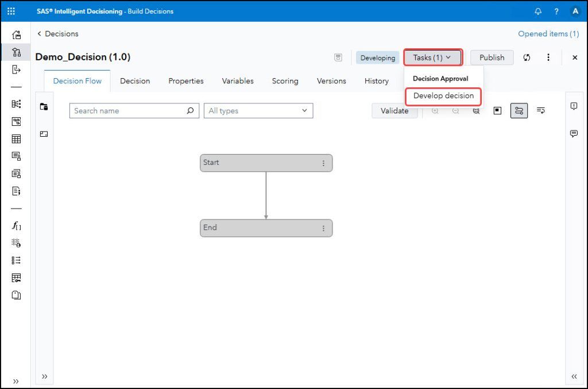The image size is (588, 389).
Task: Click the applications menu grid icon
Action: pos(10,11)
